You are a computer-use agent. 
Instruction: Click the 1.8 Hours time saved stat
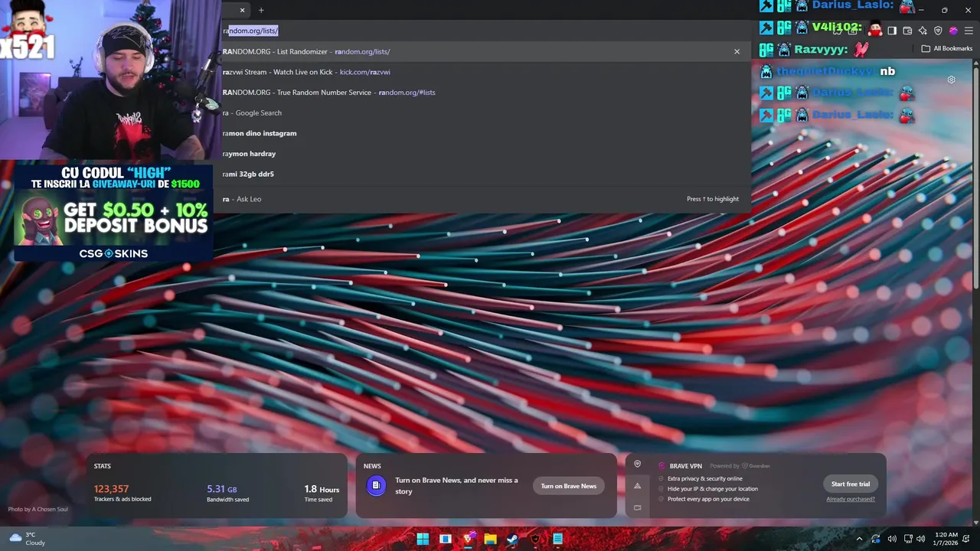pos(322,493)
